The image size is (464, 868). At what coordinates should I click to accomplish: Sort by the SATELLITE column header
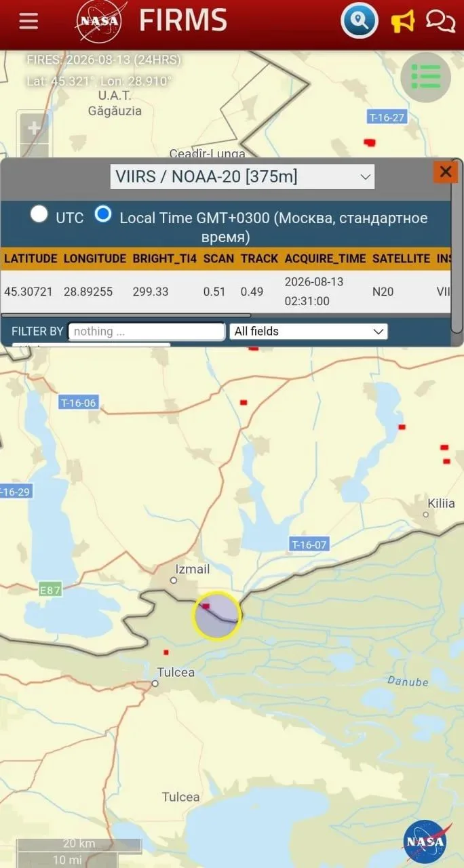[401, 258]
